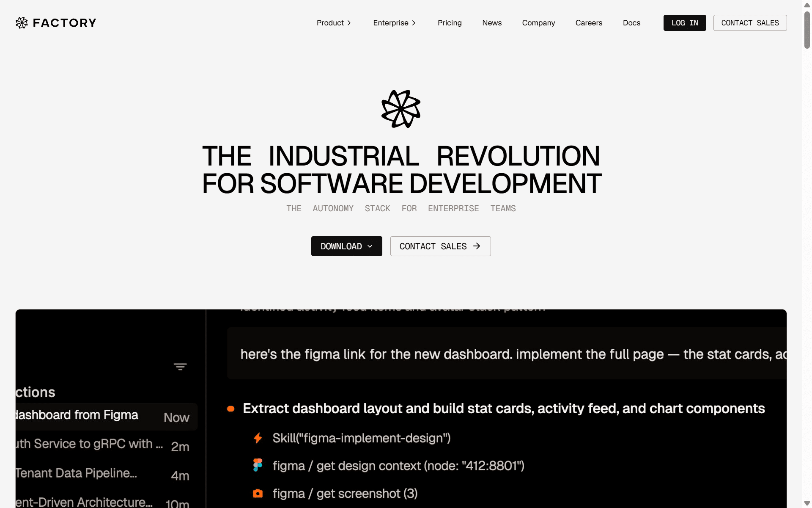Click 'figma / get design context' line
This screenshot has width=812, height=508.
point(398,466)
